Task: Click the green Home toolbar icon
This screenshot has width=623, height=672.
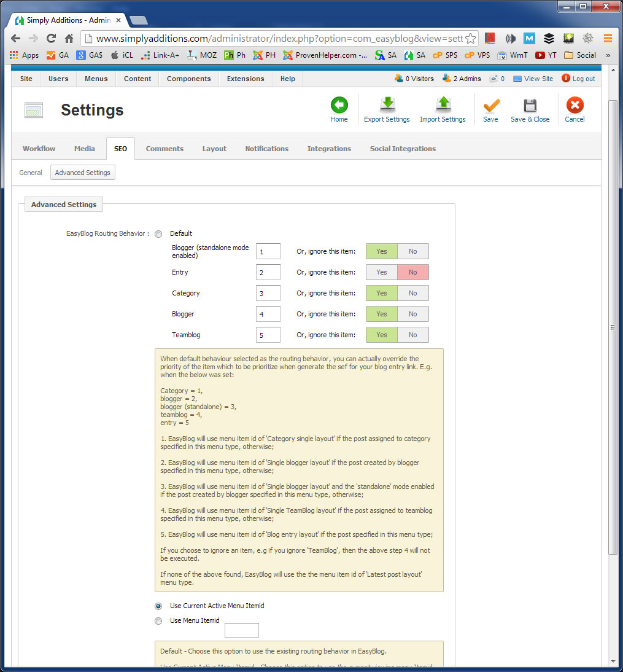Action: tap(339, 105)
